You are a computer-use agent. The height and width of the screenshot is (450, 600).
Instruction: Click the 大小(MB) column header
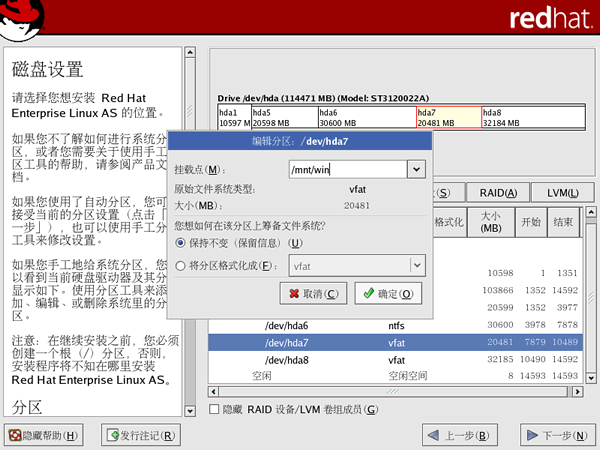pos(491,222)
